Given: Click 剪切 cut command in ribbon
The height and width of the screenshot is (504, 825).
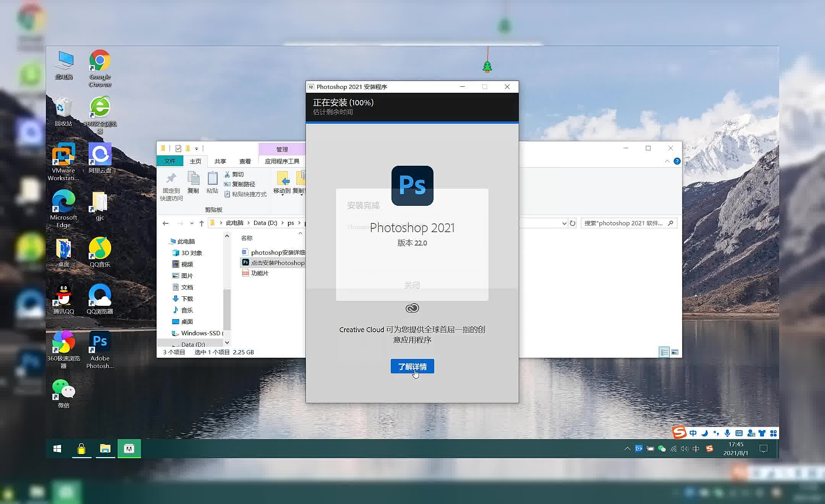Looking at the screenshot, I should point(234,174).
